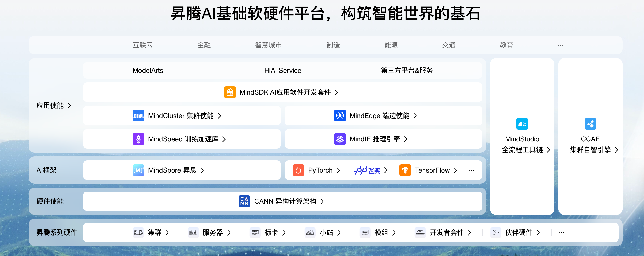Screen dimensions: 644x256
Task: Open MindSpeed 训练加速库 link
Action: point(183,139)
